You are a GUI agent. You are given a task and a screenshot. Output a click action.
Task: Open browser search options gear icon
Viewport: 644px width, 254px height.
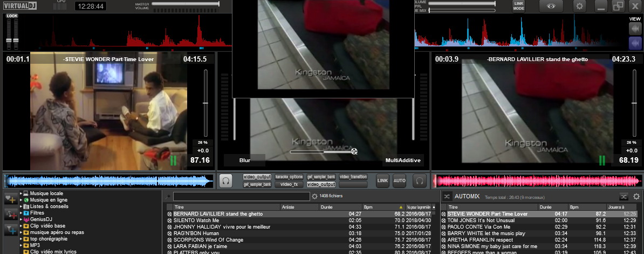(x=315, y=196)
